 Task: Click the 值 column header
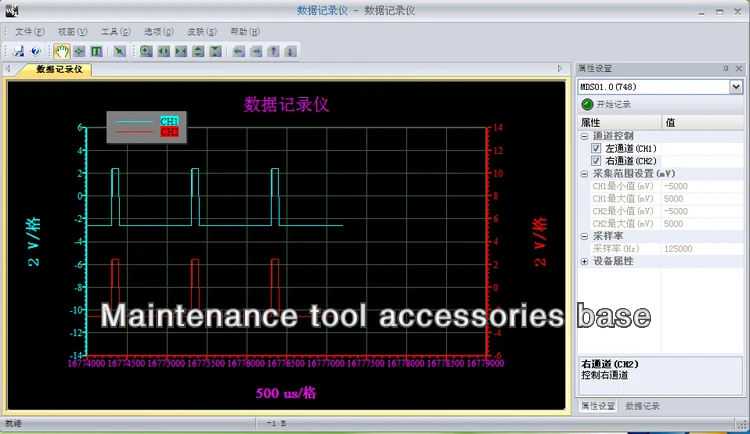[x=702, y=122]
